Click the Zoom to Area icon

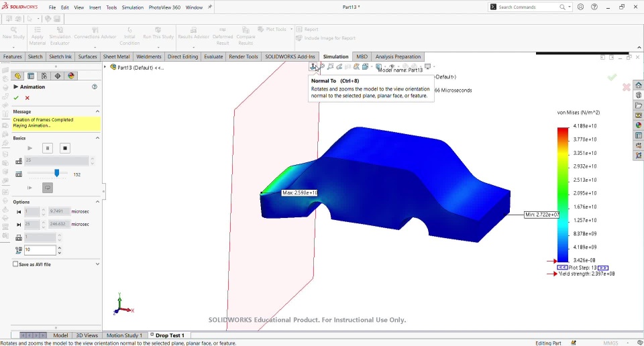pyautogui.click(x=330, y=66)
